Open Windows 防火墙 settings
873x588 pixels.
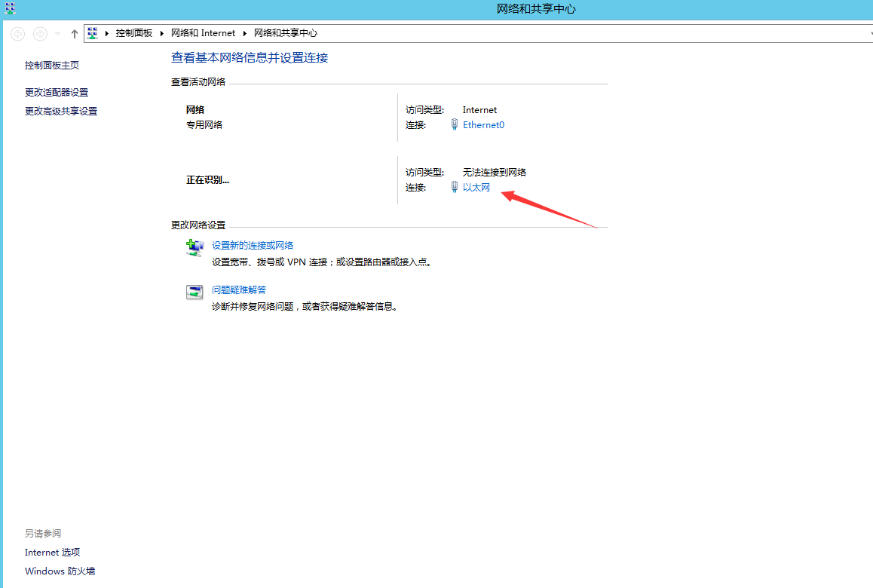(60, 571)
